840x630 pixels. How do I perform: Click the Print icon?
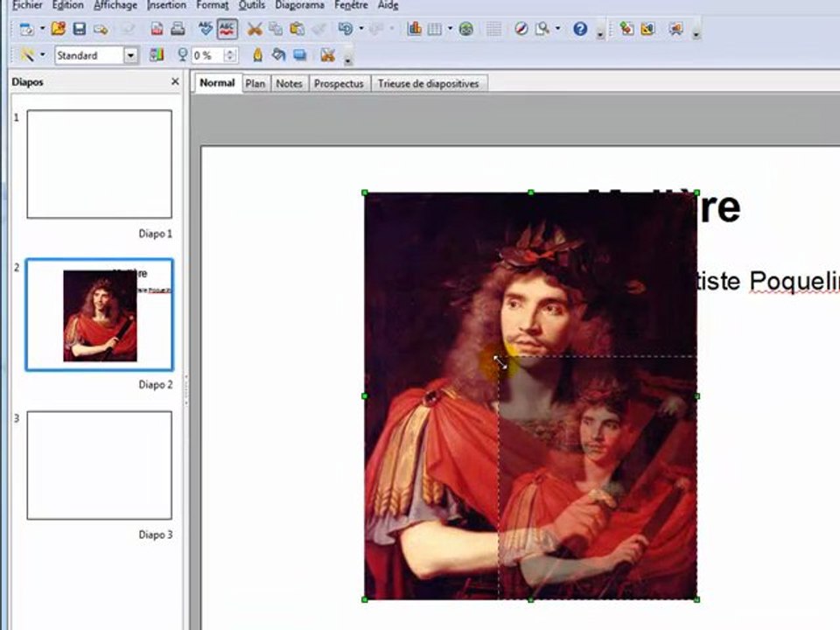point(178,29)
